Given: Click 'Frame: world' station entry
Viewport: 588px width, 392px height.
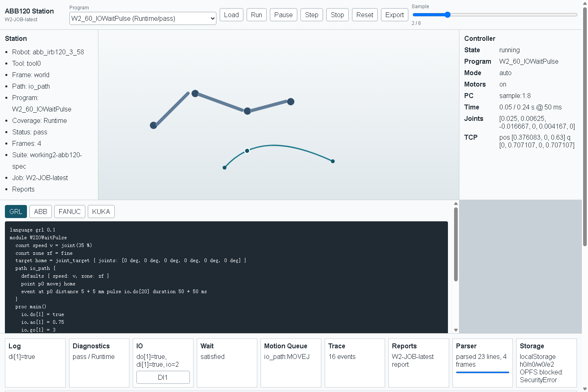Looking at the screenshot, I should pyautogui.click(x=31, y=75).
